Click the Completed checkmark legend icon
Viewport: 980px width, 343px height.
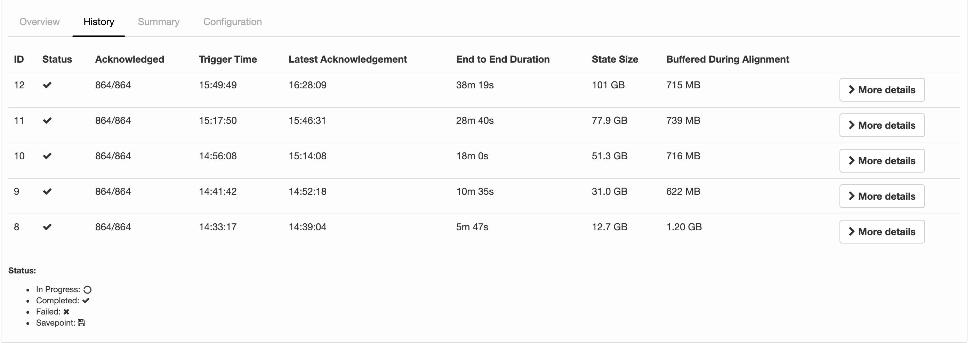[86, 300]
